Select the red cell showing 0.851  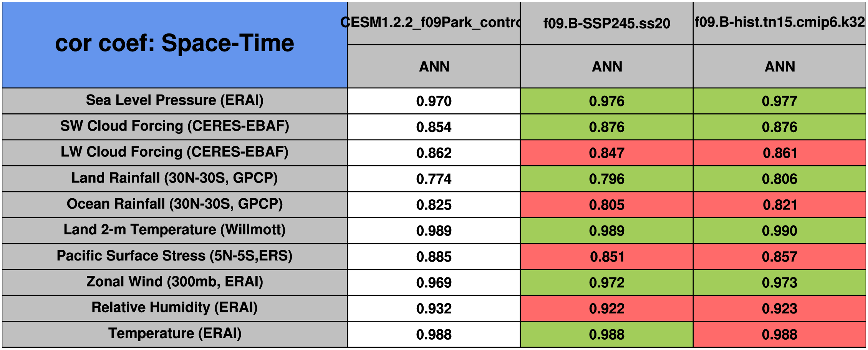606,257
